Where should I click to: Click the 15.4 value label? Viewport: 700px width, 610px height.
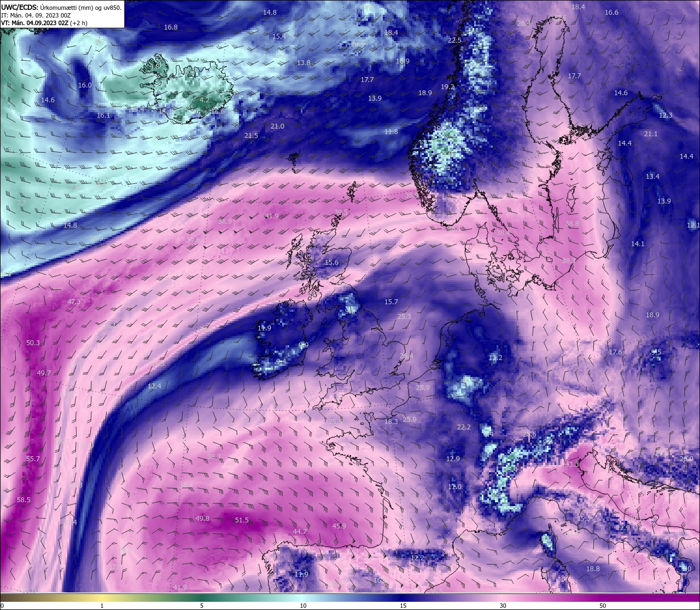point(279,36)
